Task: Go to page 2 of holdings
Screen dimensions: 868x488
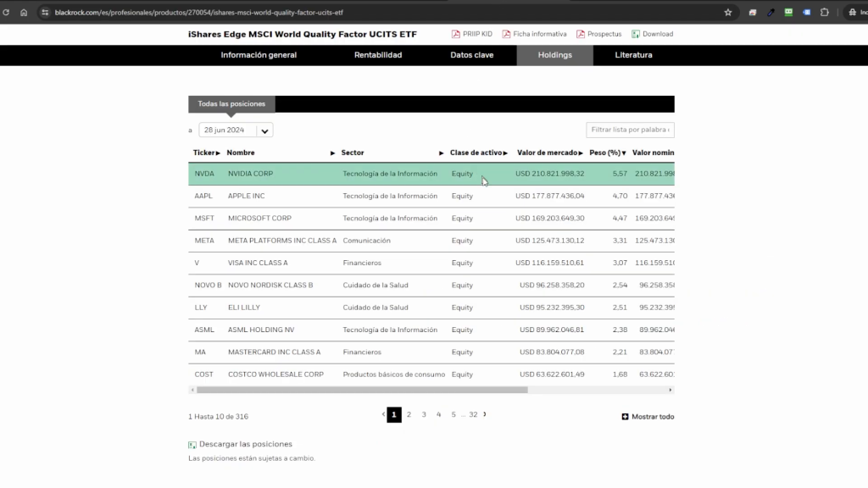Action: click(409, 414)
